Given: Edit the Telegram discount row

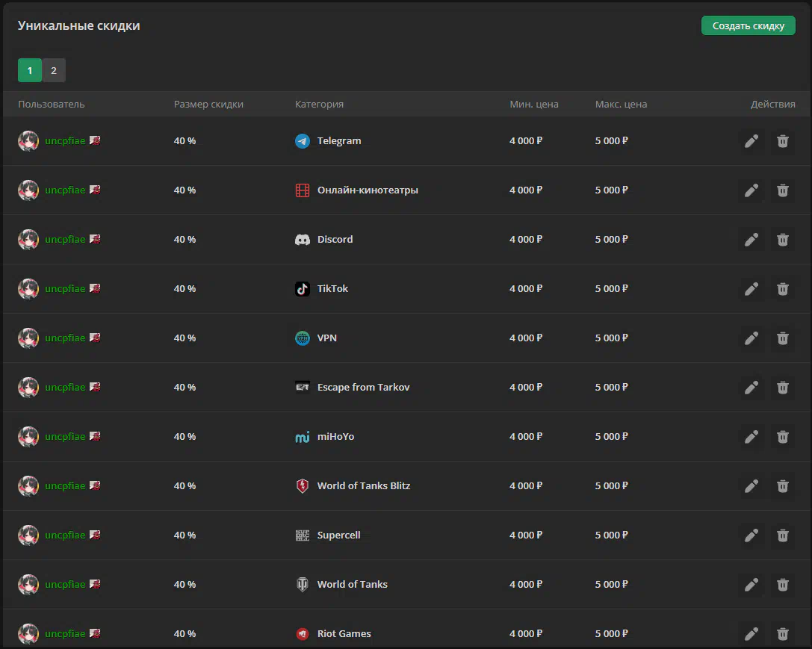Looking at the screenshot, I should tap(751, 140).
